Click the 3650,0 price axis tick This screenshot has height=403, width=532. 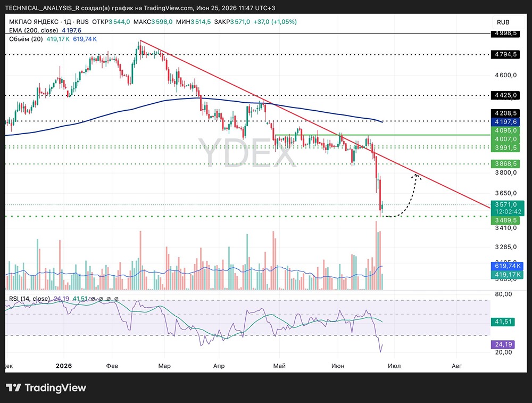coord(505,193)
